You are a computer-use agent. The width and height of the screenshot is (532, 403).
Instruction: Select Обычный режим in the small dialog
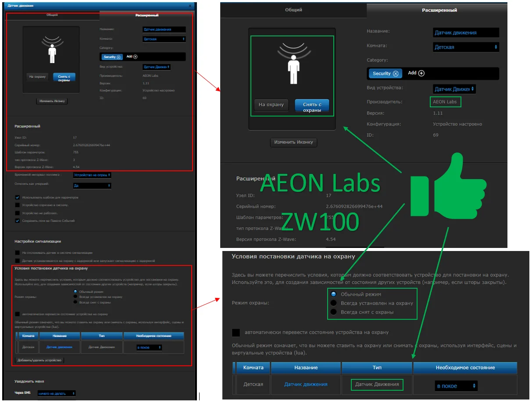pos(75,291)
